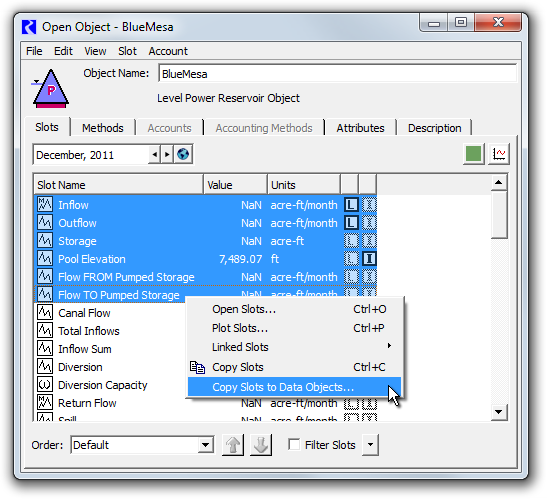Click the slot list scrollbar thumb
The height and width of the screenshot is (499, 547).
(x=499, y=214)
